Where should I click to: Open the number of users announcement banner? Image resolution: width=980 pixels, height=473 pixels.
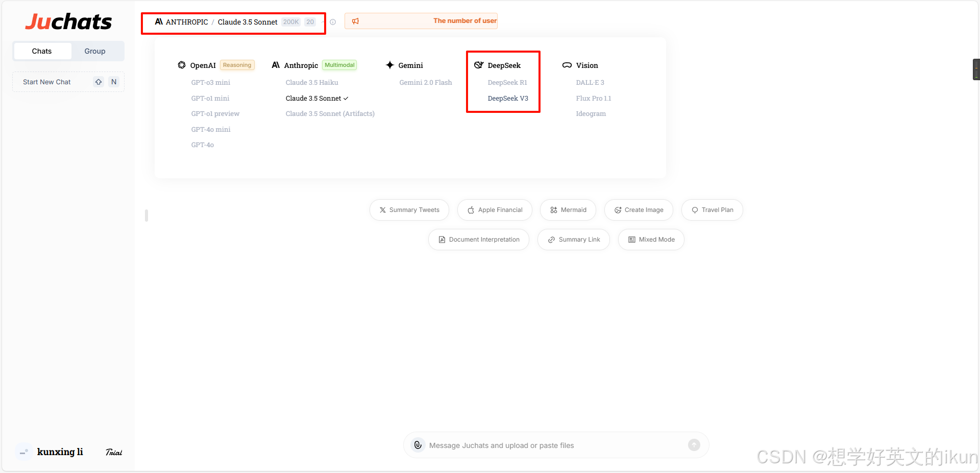421,21
